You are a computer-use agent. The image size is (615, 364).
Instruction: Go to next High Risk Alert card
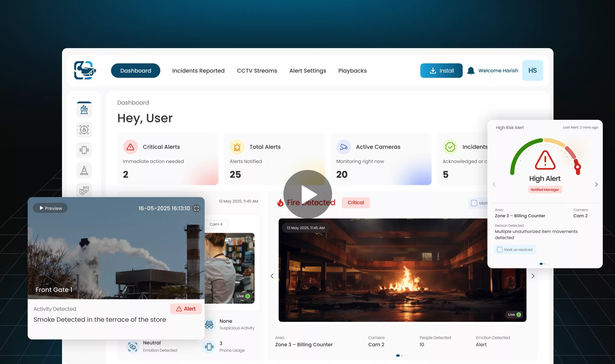coord(596,185)
